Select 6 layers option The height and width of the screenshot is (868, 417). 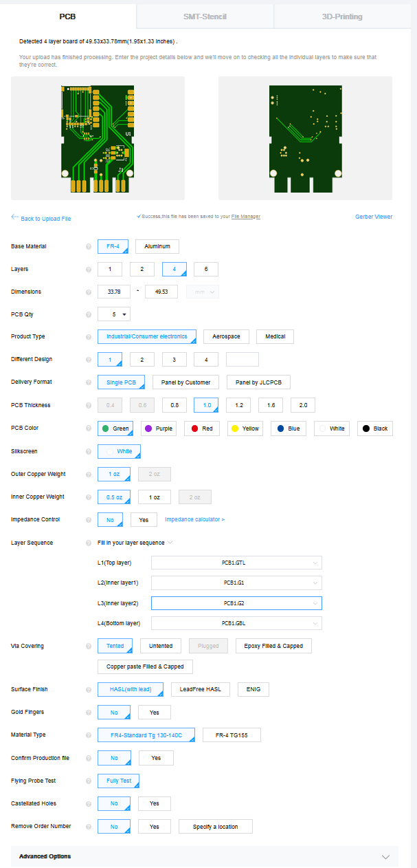(x=205, y=269)
